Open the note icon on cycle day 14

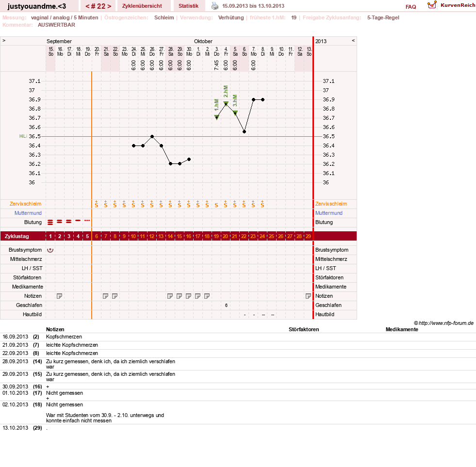170,296
